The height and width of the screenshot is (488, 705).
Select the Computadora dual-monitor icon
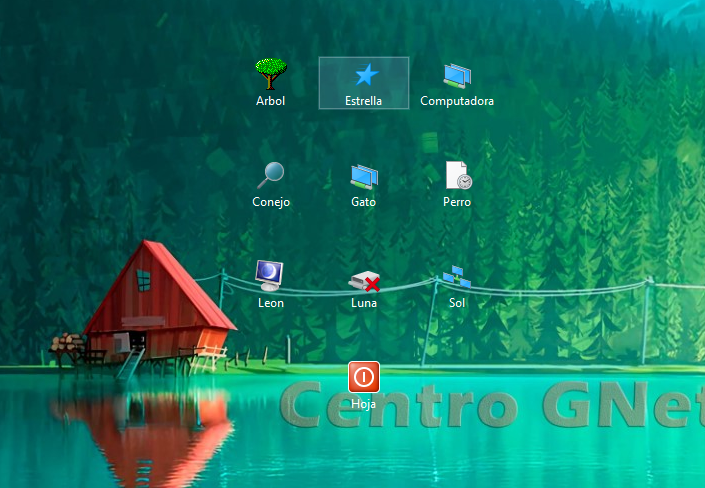(x=457, y=75)
